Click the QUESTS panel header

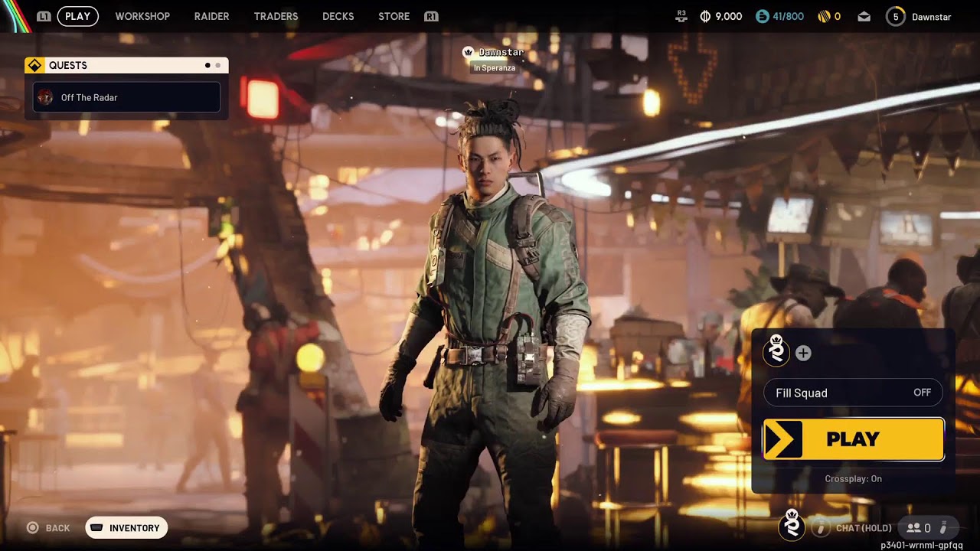[126, 65]
